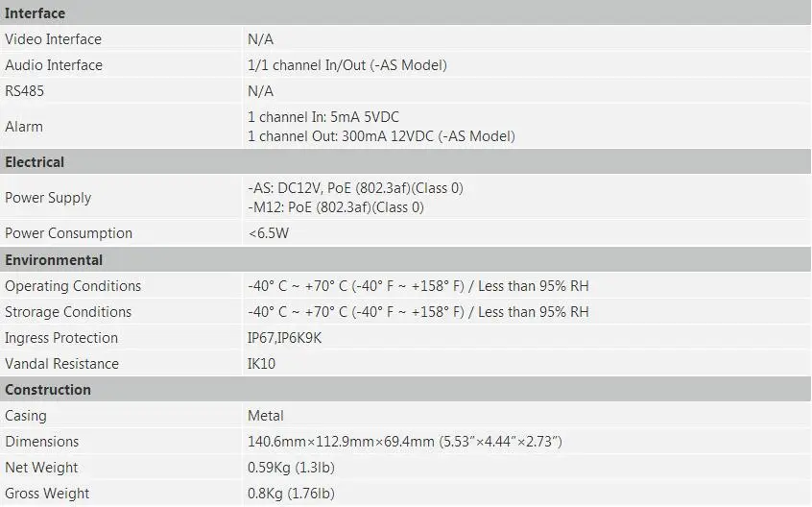Select the Power Supply label

[48, 198]
